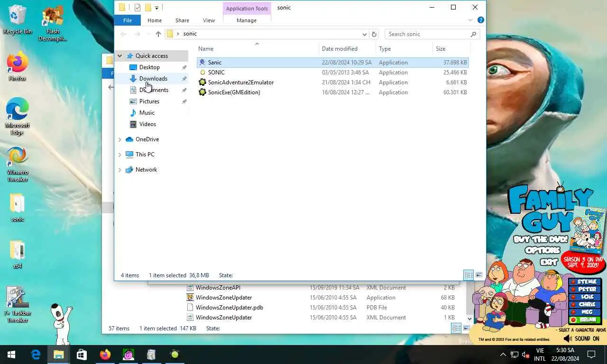Viewport: 607px width, 364px height.
Task: Open Firefox from the taskbar
Action: click(105, 355)
